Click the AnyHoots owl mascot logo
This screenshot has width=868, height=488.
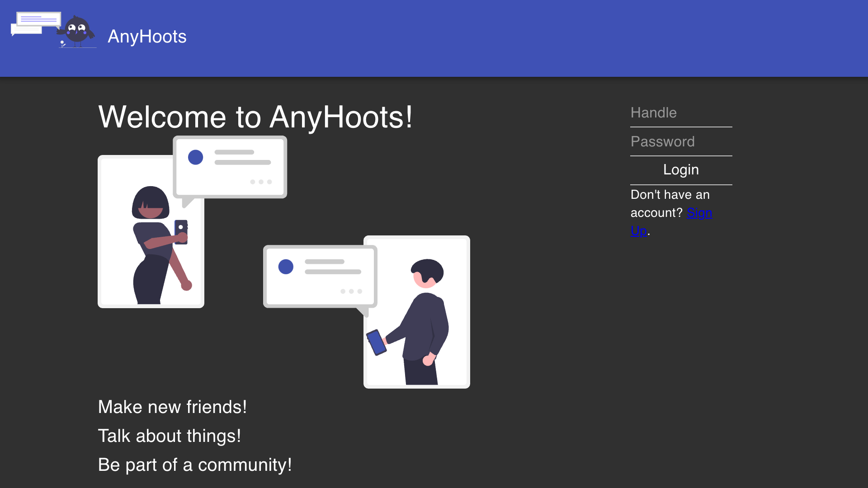76,32
